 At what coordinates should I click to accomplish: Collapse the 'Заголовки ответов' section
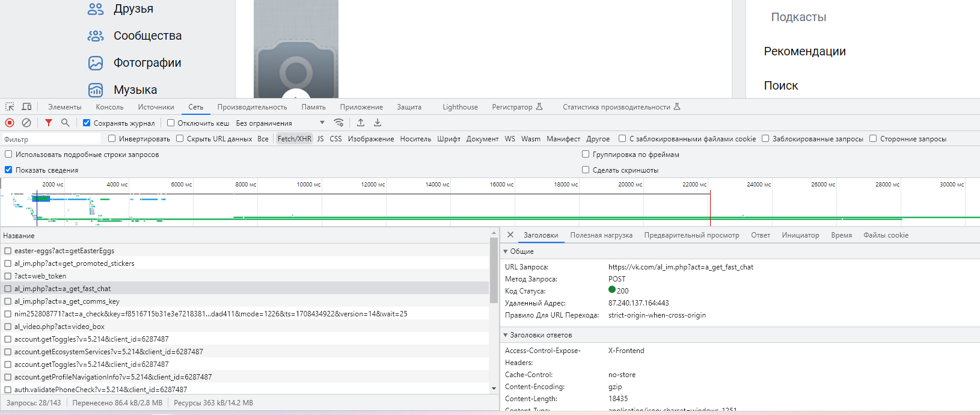pos(506,335)
